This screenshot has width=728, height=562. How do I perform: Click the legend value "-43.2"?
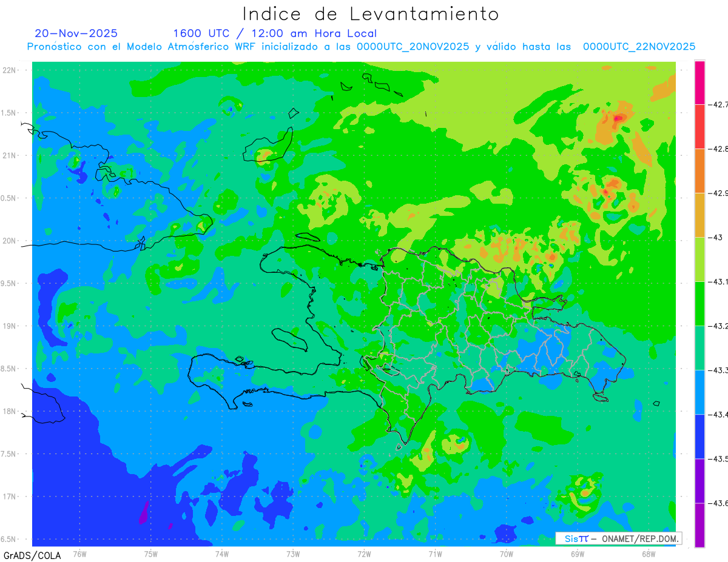(x=718, y=326)
